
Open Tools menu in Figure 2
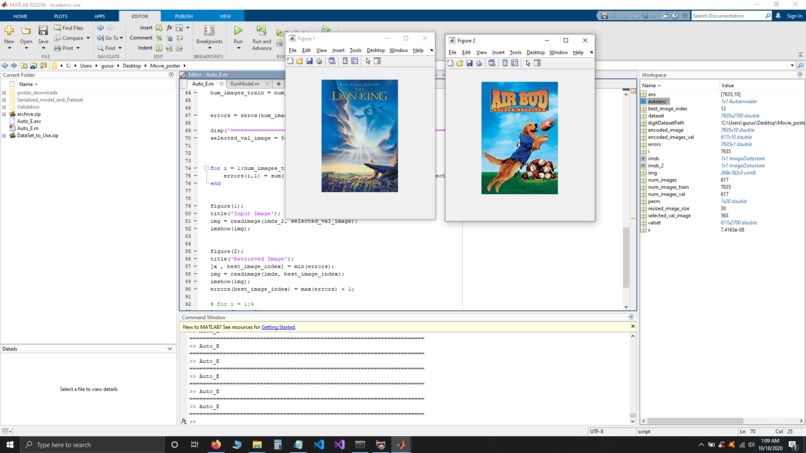click(x=515, y=52)
